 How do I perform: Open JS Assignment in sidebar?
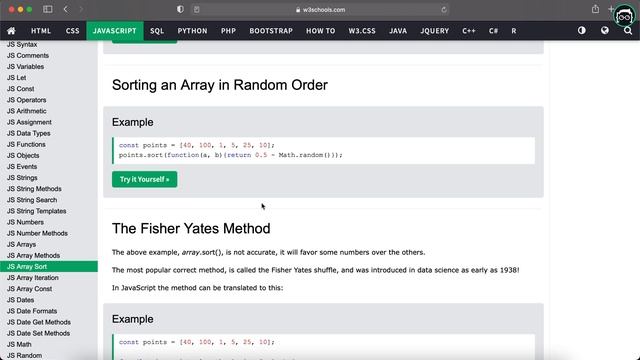click(x=29, y=122)
